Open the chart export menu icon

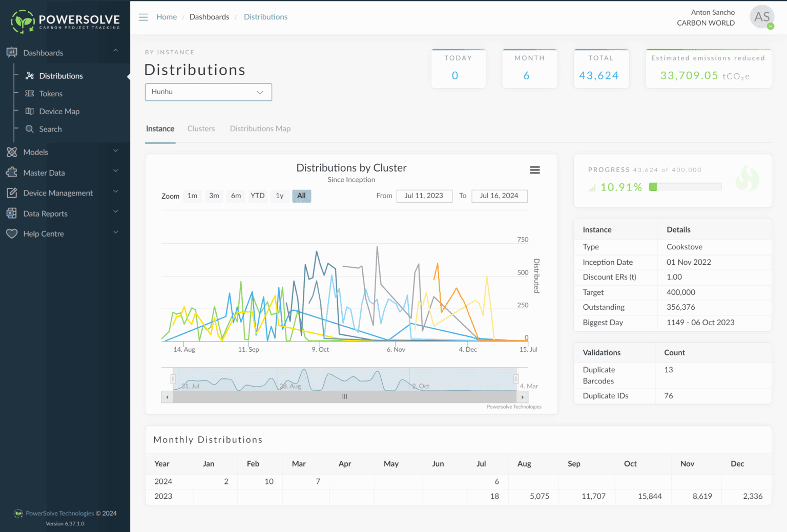tap(535, 169)
